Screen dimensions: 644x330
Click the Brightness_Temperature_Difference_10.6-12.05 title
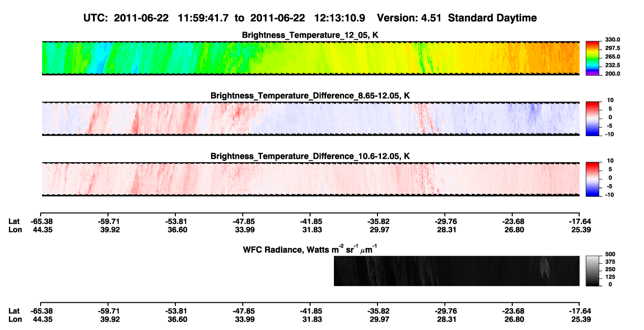tap(311, 156)
